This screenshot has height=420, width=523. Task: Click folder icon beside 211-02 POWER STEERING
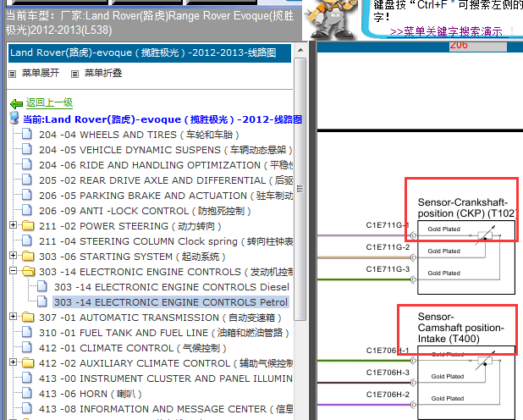point(28,226)
